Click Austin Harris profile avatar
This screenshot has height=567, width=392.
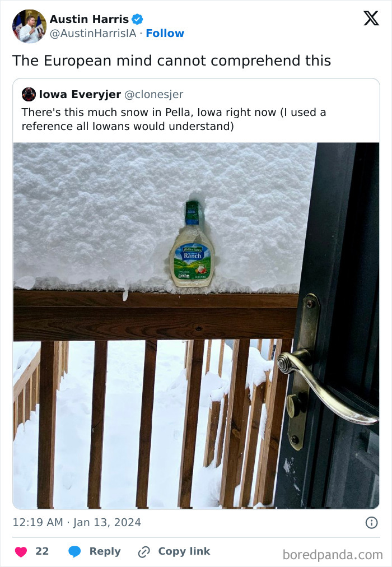point(29,26)
